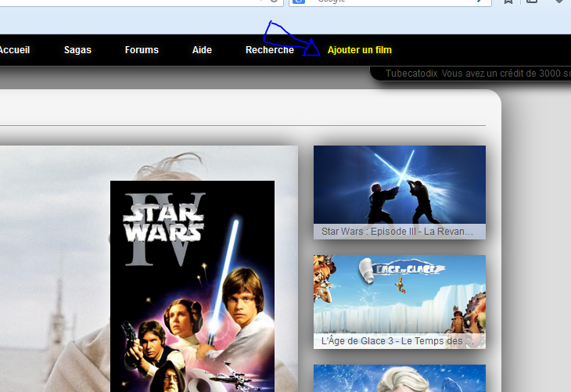Click the bookmark star icon

508,2
